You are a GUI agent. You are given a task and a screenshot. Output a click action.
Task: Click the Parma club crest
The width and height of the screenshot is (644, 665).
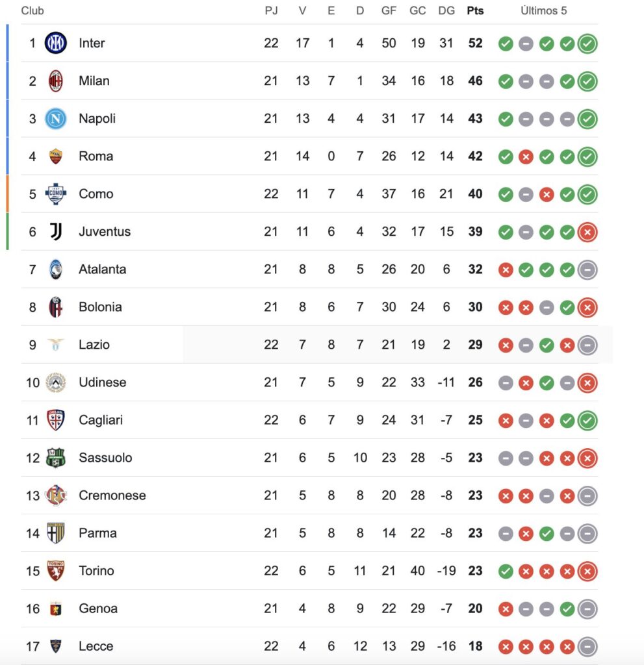[x=55, y=533]
